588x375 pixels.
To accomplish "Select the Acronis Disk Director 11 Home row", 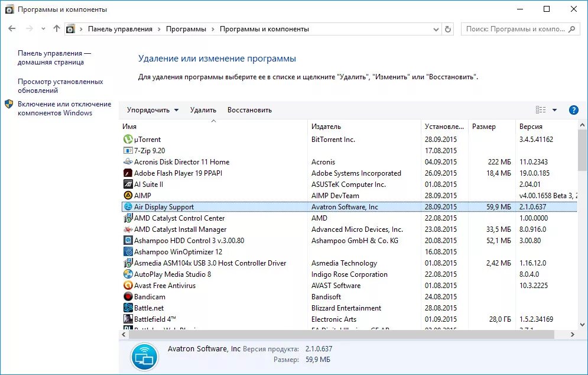I will coord(349,162).
